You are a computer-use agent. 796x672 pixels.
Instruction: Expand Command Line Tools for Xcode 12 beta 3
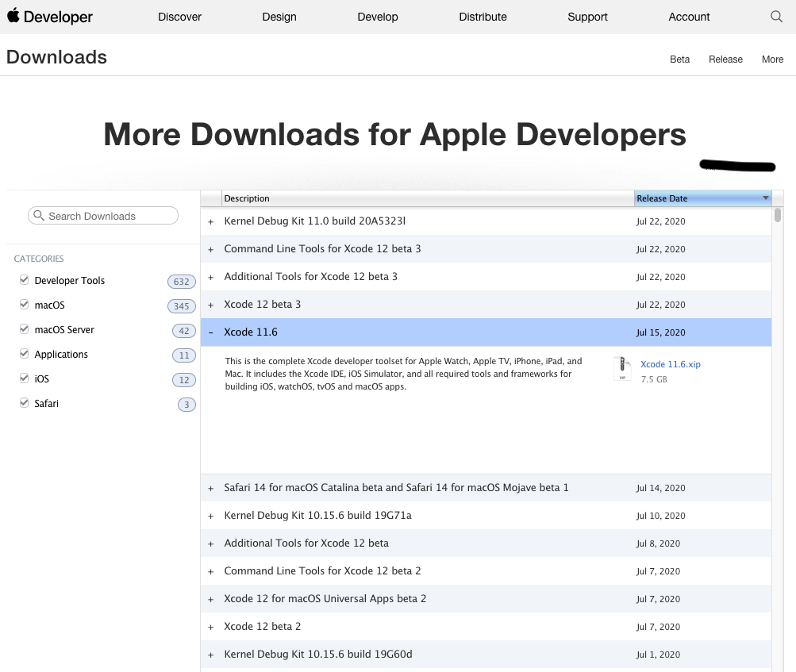tap(210, 250)
